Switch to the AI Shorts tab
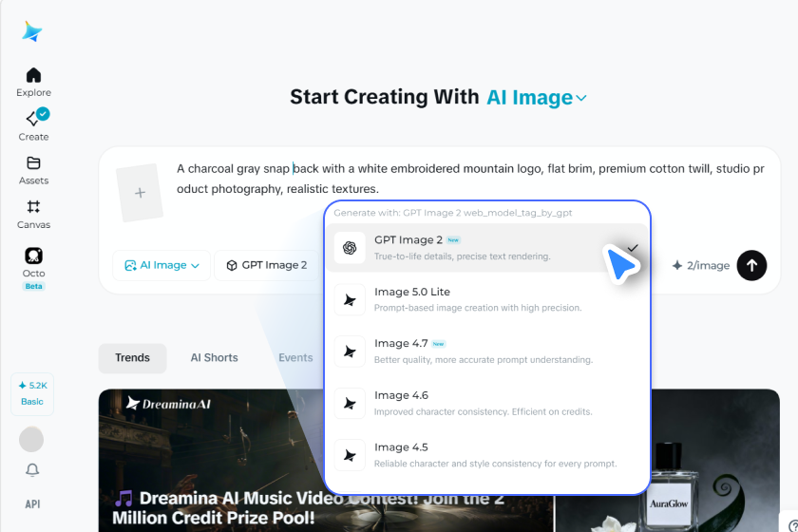 point(215,358)
